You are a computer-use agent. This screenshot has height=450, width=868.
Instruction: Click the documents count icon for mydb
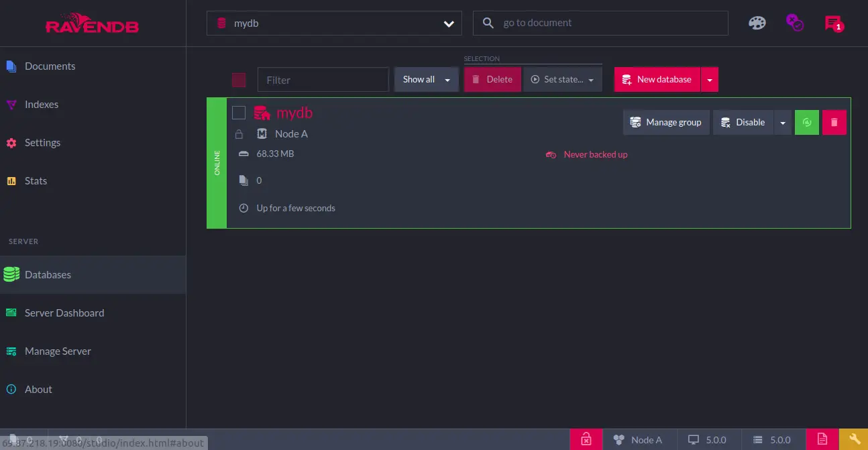(x=243, y=180)
